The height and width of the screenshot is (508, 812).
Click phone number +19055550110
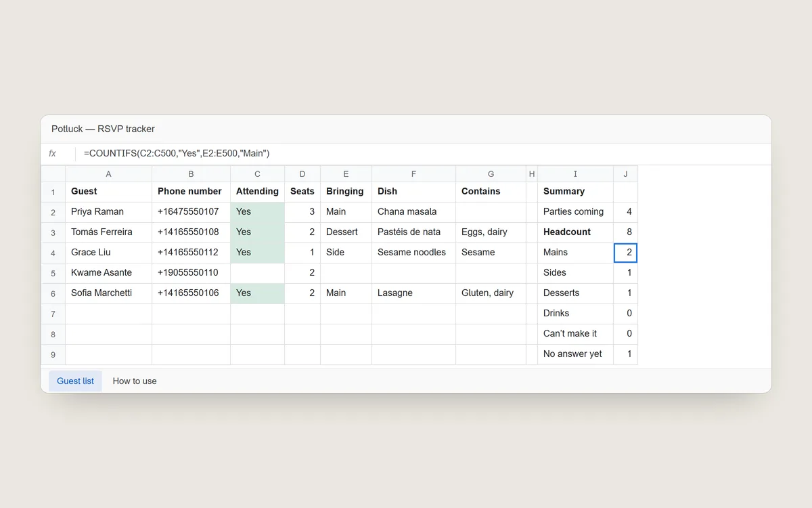pos(191,273)
